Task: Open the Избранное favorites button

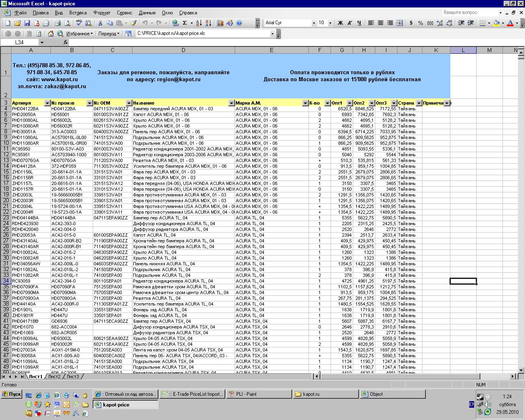Action: (x=80, y=34)
